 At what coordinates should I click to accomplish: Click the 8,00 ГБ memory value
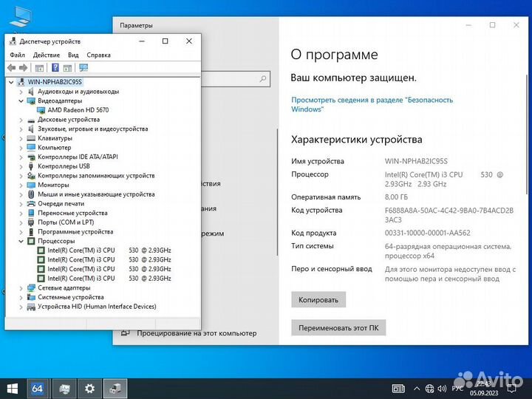pos(396,197)
